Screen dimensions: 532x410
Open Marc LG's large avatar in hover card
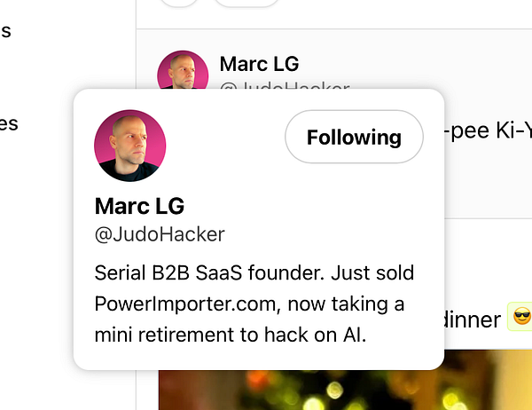coord(130,146)
